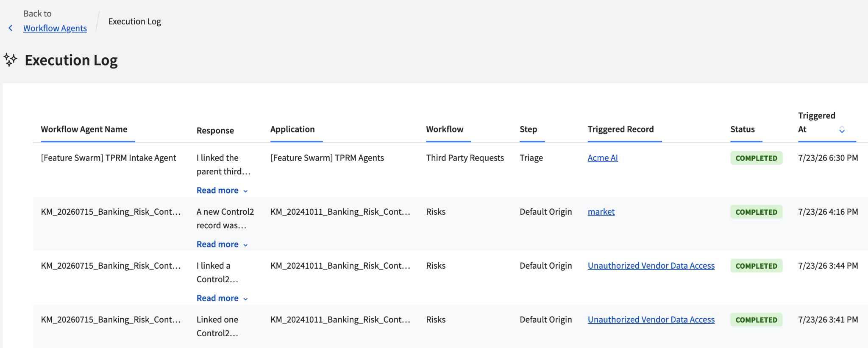
Task: Go back to Workflow Agents
Action: click(55, 28)
